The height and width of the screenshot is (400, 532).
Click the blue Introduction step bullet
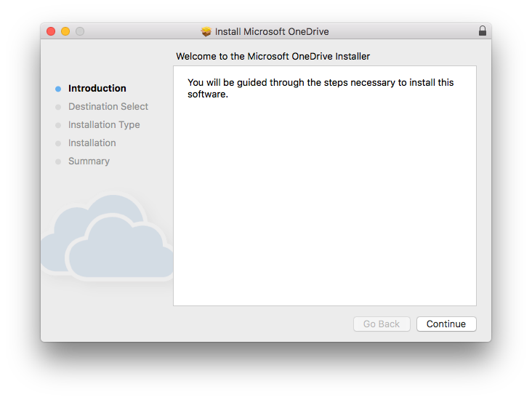(58, 89)
